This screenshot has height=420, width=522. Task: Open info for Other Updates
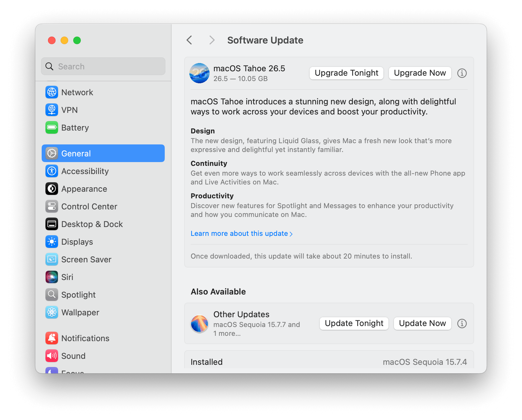pos(462,324)
